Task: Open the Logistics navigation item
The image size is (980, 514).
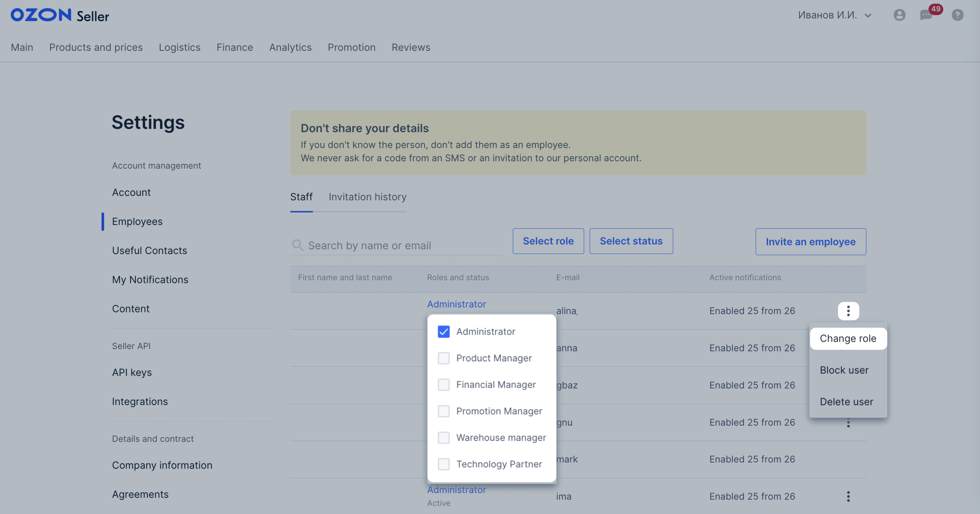Action: (x=180, y=47)
